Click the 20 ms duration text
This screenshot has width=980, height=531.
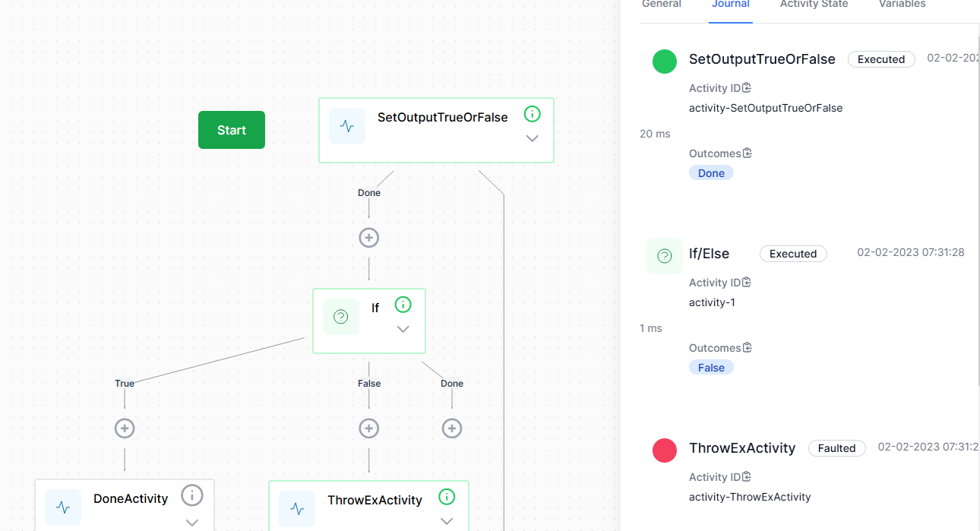coord(655,134)
